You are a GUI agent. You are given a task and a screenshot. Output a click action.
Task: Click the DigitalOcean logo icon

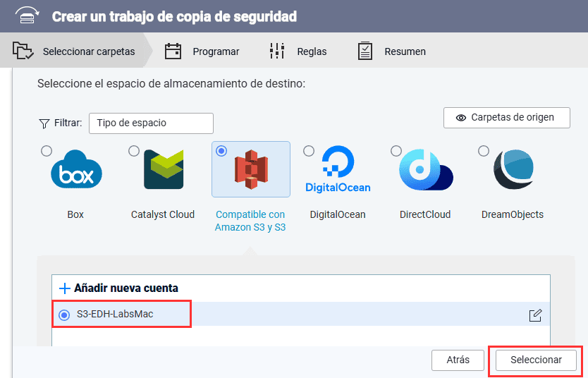[x=338, y=170]
